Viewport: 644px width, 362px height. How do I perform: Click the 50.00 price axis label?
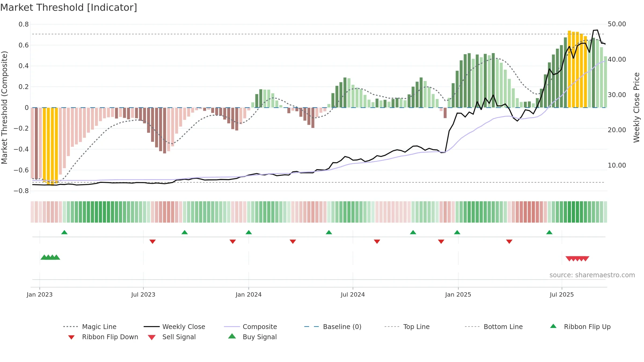pos(617,24)
